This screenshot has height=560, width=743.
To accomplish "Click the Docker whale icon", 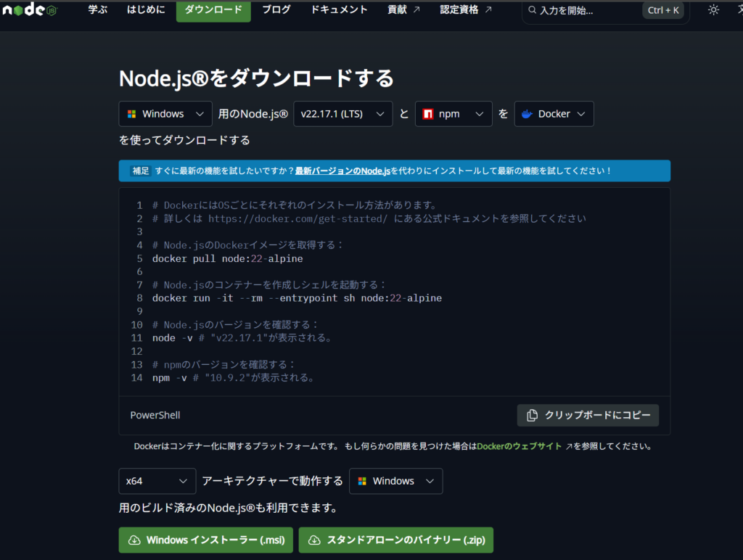I will (x=527, y=114).
